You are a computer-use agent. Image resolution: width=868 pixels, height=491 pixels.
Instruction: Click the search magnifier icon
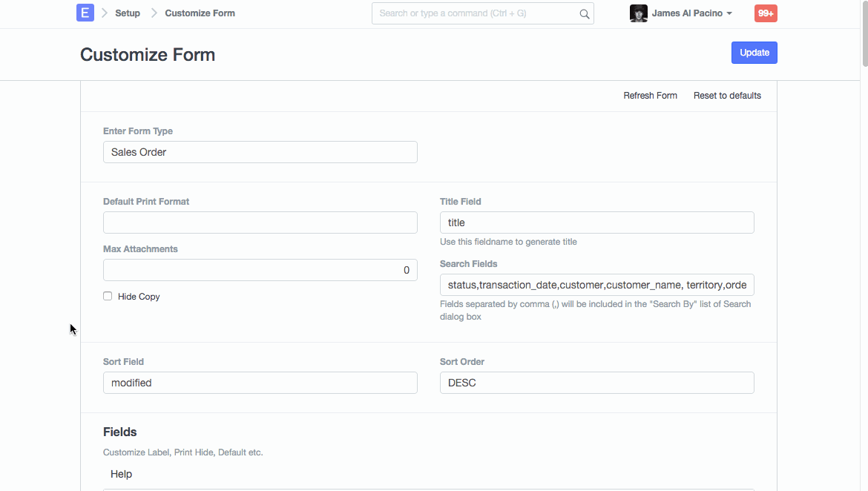click(584, 14)
